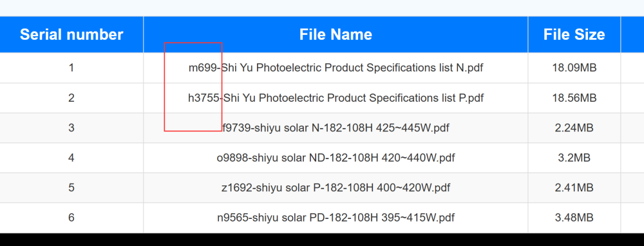Open the h3755 Specifications list P.pdf file

[336, 98]
